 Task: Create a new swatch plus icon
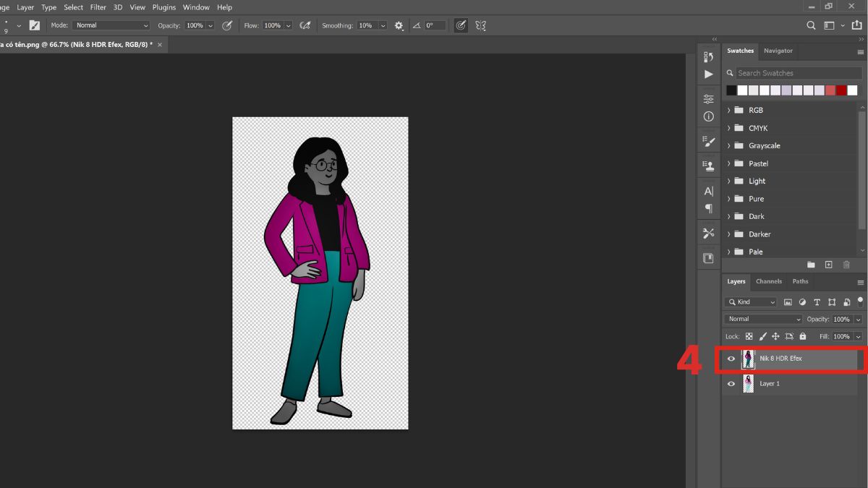828,265
